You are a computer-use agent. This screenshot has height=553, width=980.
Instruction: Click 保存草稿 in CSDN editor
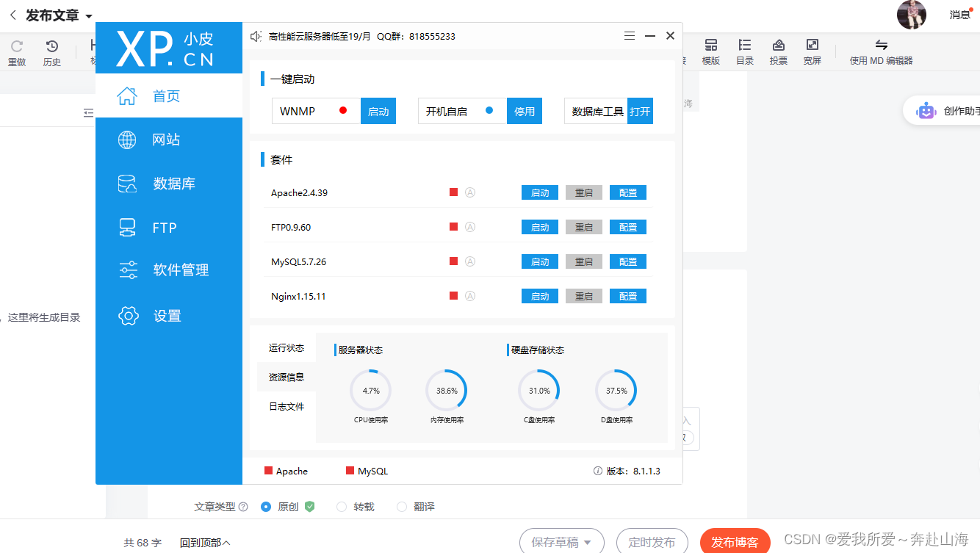[561, 542]
